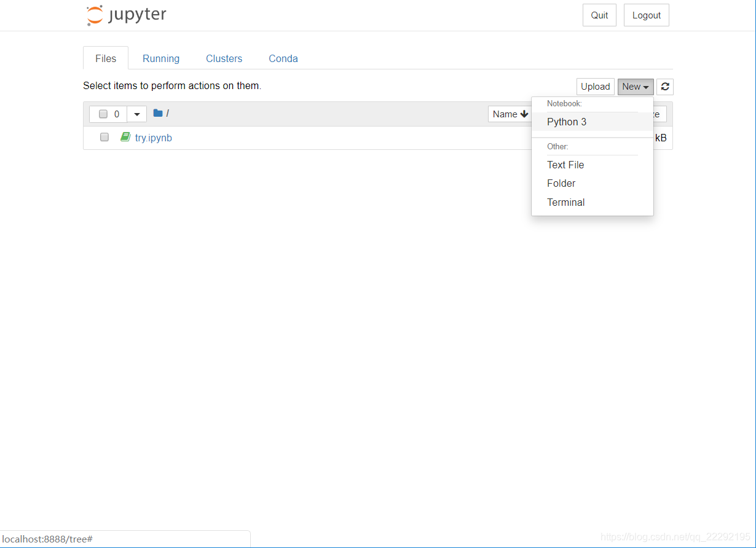Click the Jupyter logo icon
Viewport: 756px width, 548px height.
click(95, 15)
